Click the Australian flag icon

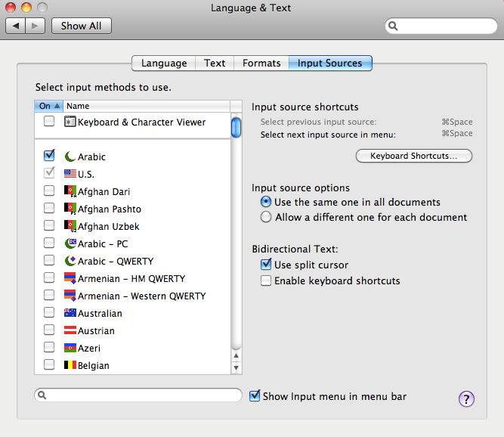click(x=70, y=312)
